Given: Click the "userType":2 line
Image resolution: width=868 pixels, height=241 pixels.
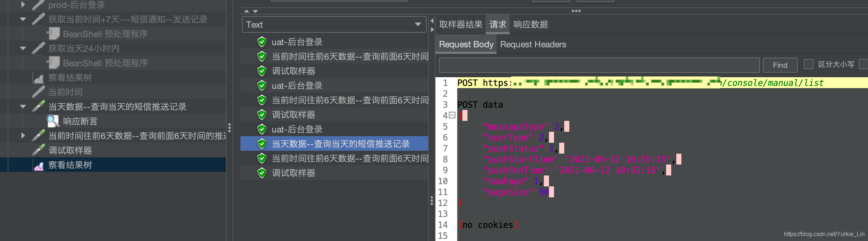Looking at the screenshot, I should click(518, 137).
